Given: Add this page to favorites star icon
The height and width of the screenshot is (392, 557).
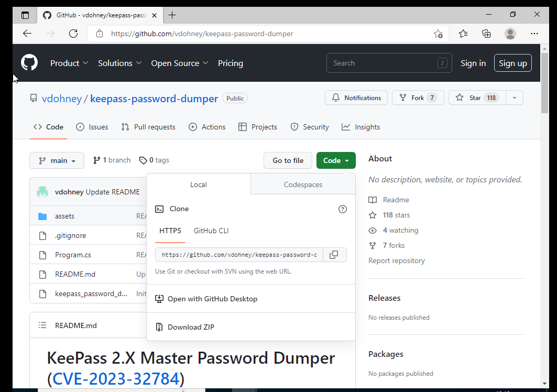Looking at the screenshot, I should pyautogui.click(x=438, y=34).
